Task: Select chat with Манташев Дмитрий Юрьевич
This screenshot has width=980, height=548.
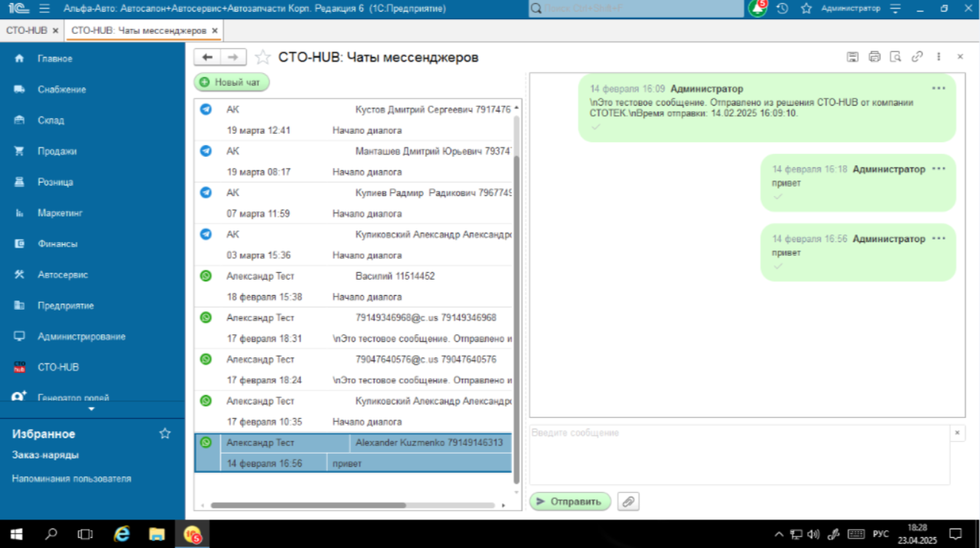Action: click(353, 161)
